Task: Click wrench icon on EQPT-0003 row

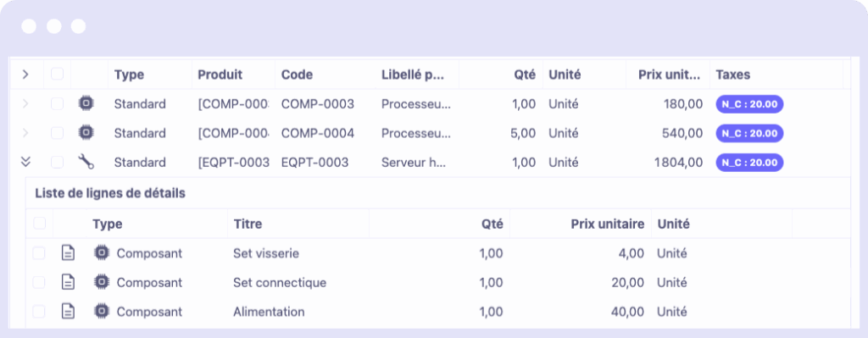Action: click(86, 162)
